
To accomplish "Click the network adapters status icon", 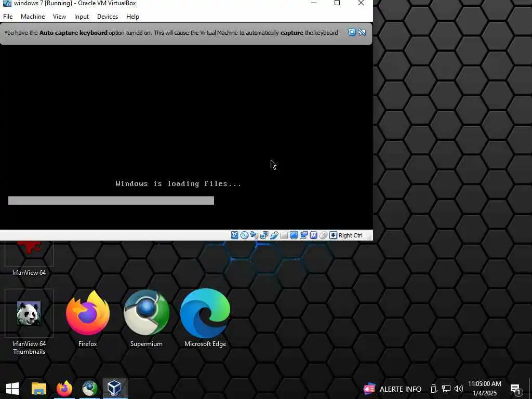I will 264,235.
